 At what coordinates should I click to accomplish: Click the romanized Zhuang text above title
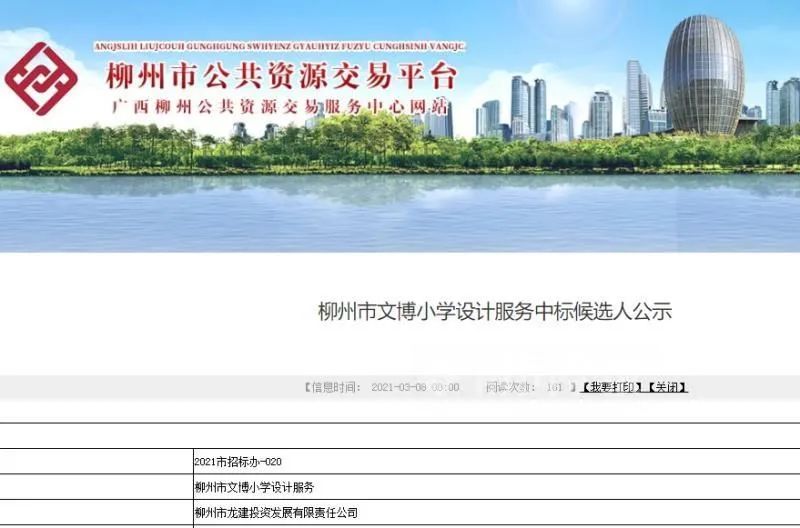[x=280, y=47]
